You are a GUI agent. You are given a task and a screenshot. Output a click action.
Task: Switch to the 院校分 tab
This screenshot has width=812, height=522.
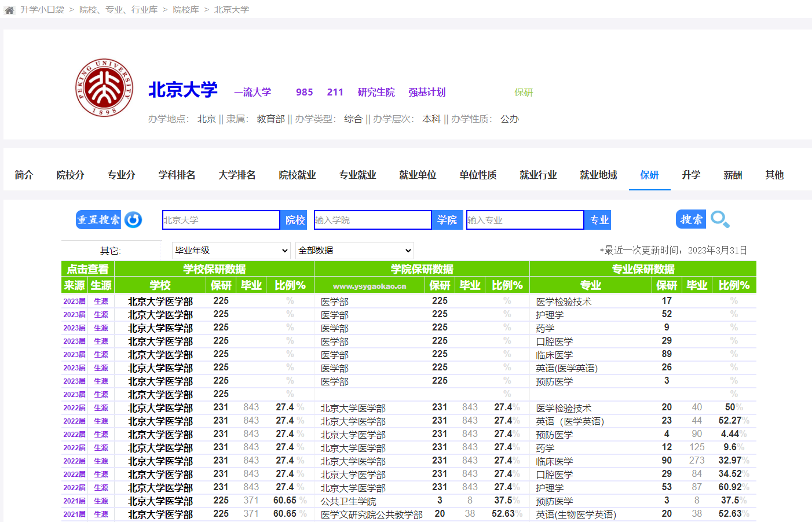70,175
